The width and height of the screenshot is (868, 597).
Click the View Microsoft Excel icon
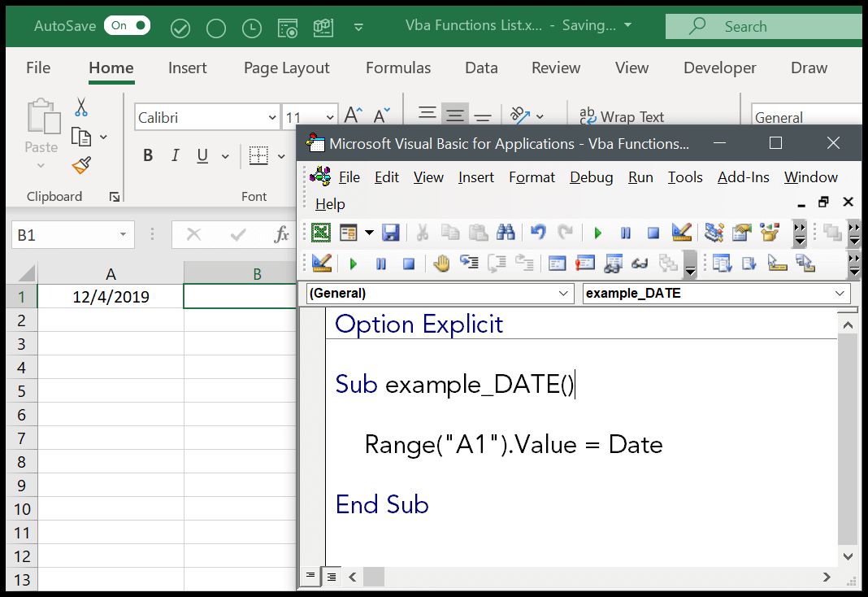(319, 233)
